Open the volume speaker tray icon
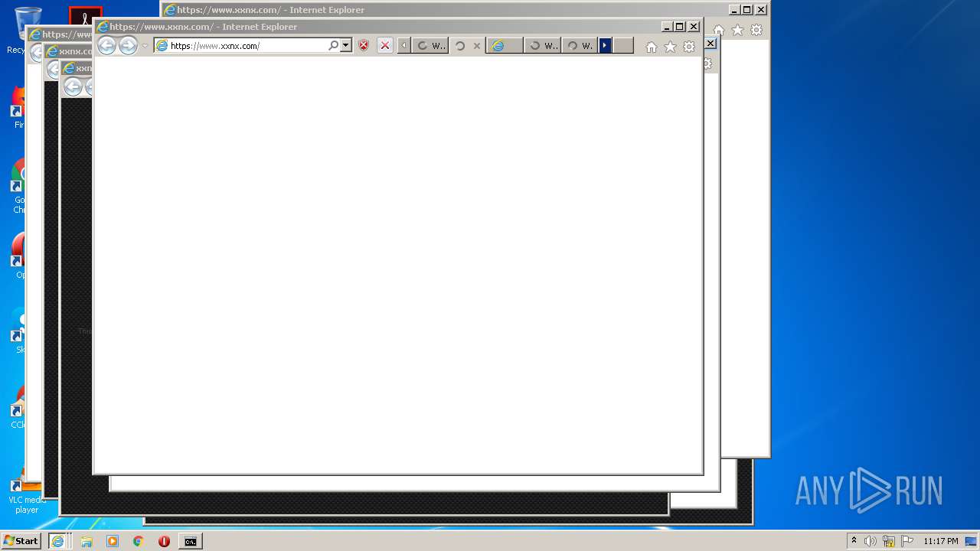 tap(871, 541)
